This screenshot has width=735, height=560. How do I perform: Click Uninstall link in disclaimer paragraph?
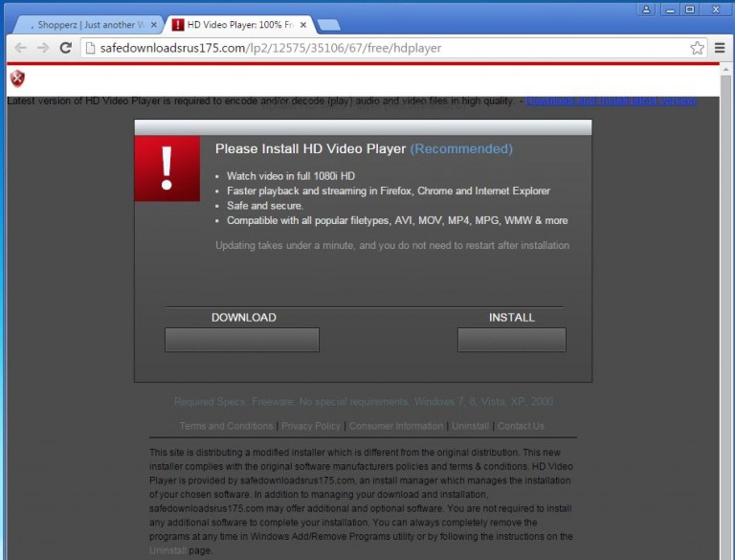pos(167,550)
